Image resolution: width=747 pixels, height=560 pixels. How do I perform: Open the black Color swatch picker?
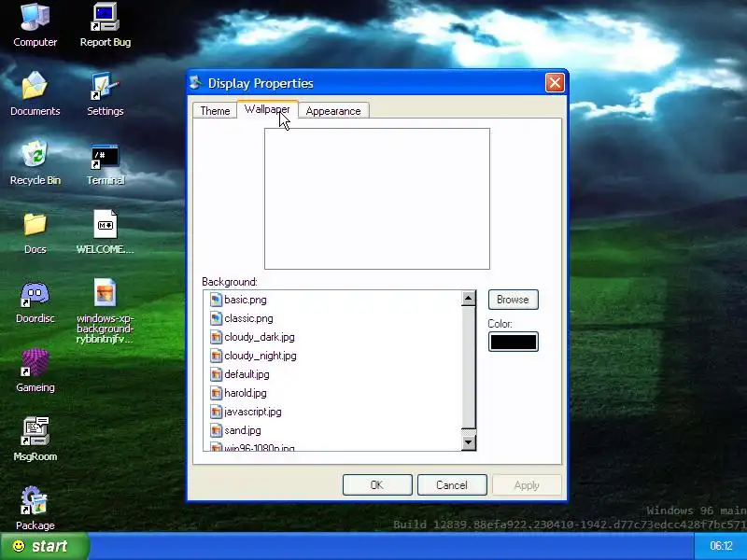click(513, 342)
